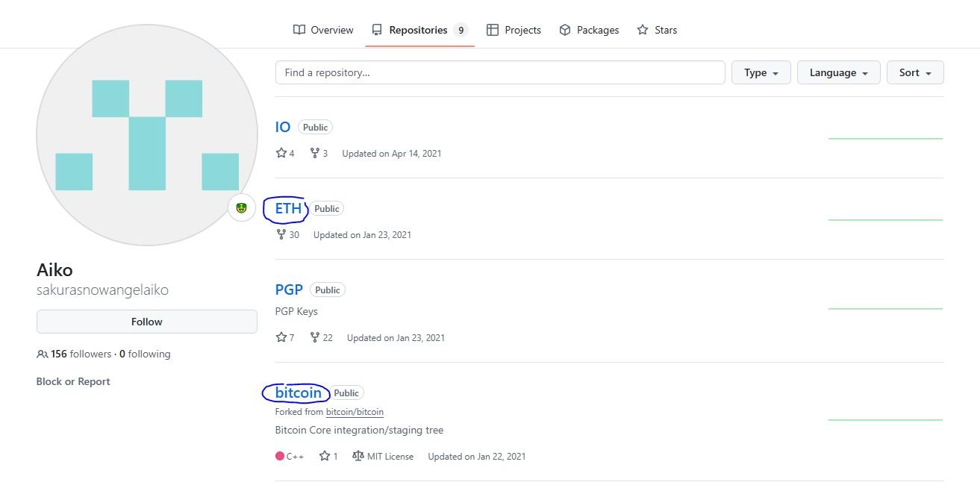Click the profile avatar image
980x491 pixels.
[147, 135]
